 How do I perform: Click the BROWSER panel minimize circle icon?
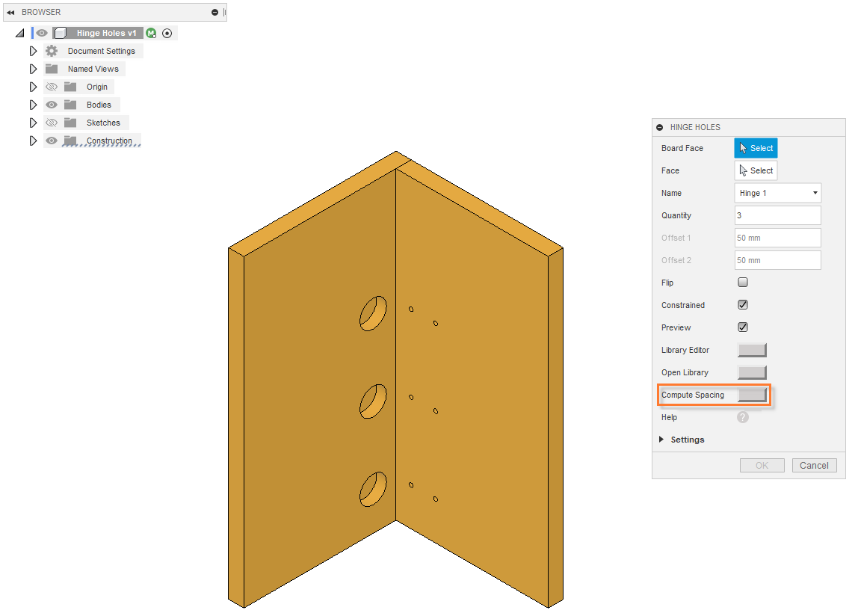pyautogui.click(x=215, y=13)
